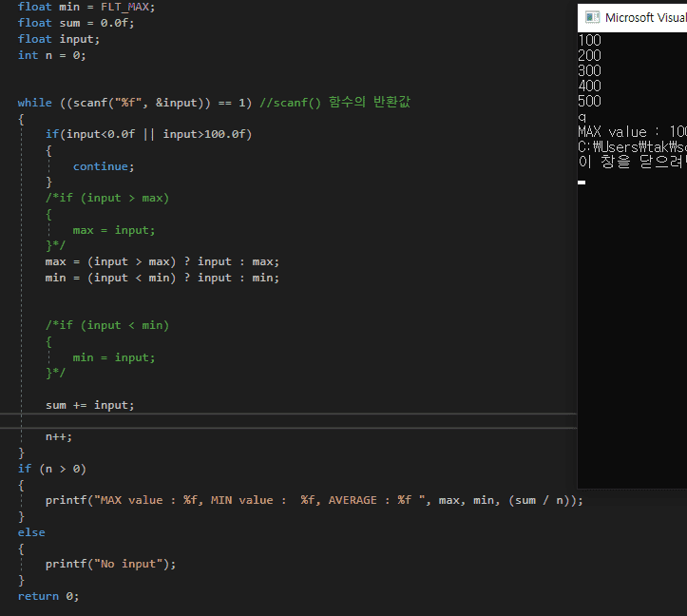Click console output line '200'
Viewport: 687px width, 616px height.
[589, 56]
